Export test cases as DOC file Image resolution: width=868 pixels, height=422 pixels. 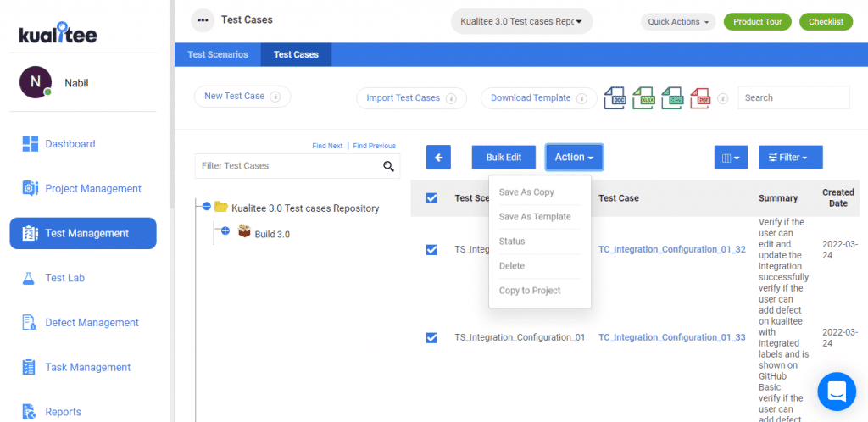[x=615, y=98]
